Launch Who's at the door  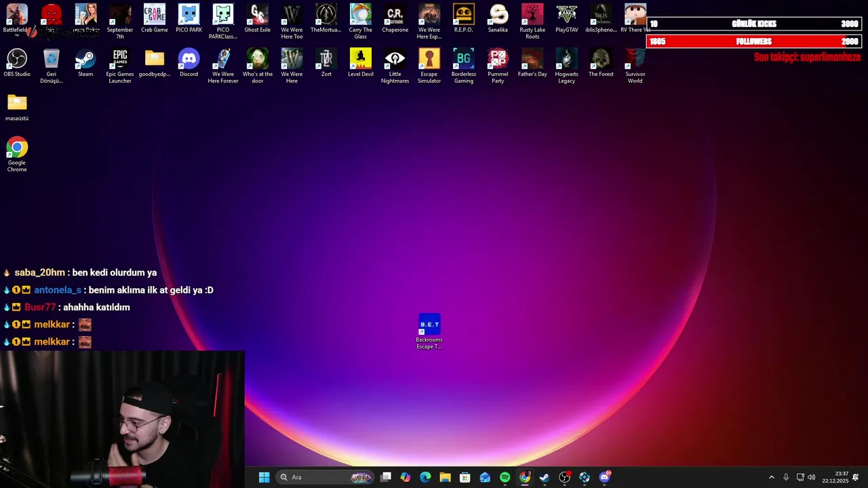[x=258, y=66]
